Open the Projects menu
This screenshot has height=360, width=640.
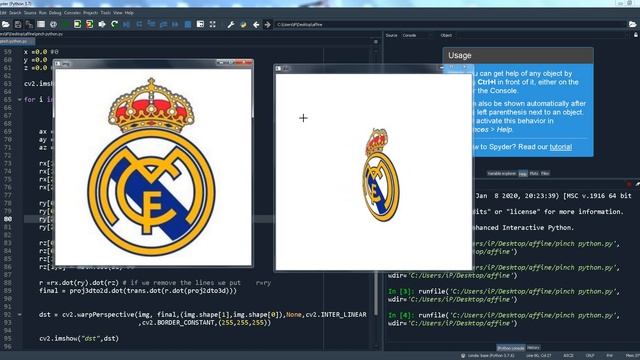[x=91, y=13]
